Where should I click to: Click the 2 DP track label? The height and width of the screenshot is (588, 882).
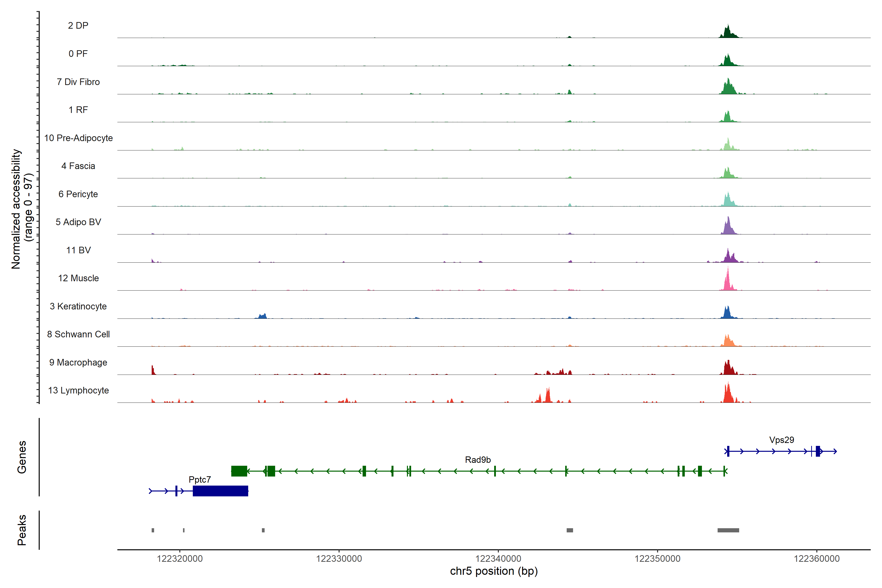tap(78, 25)
